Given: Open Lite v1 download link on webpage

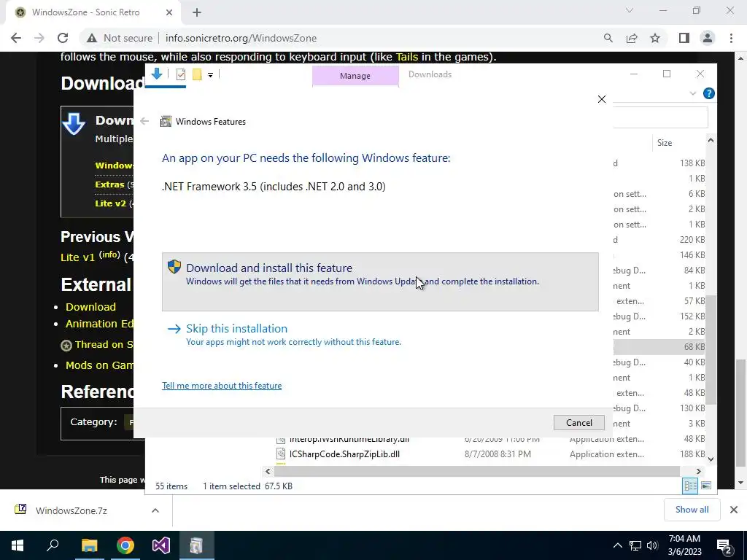Looking at the screenshot, I should tap(77, 257).
